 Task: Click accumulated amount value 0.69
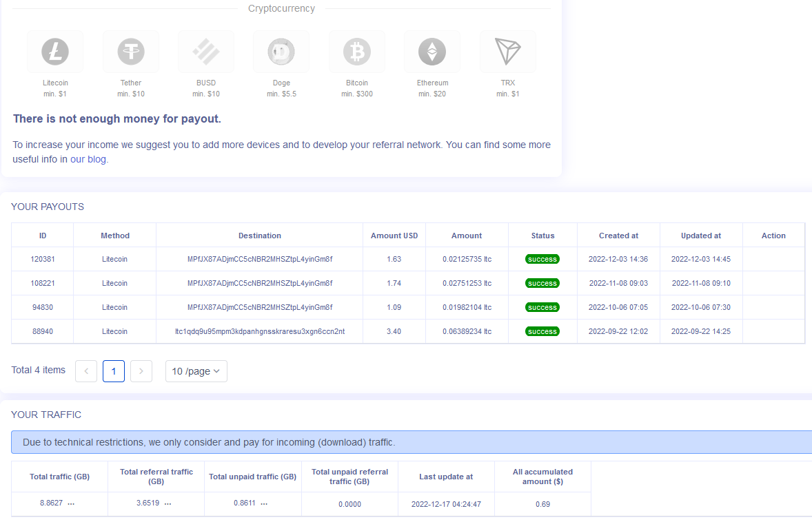click(x=542, y=504)
